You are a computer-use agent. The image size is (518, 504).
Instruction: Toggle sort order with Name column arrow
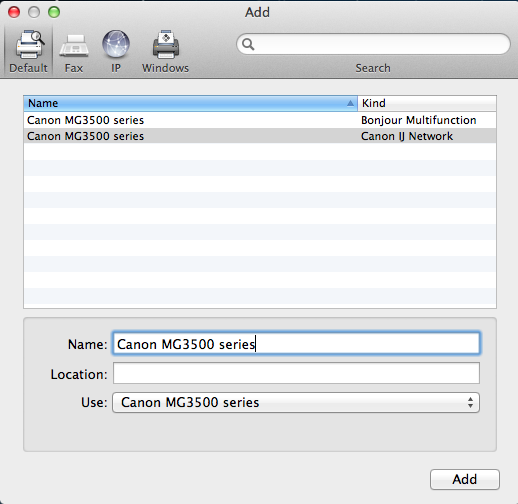coord(350,103)
